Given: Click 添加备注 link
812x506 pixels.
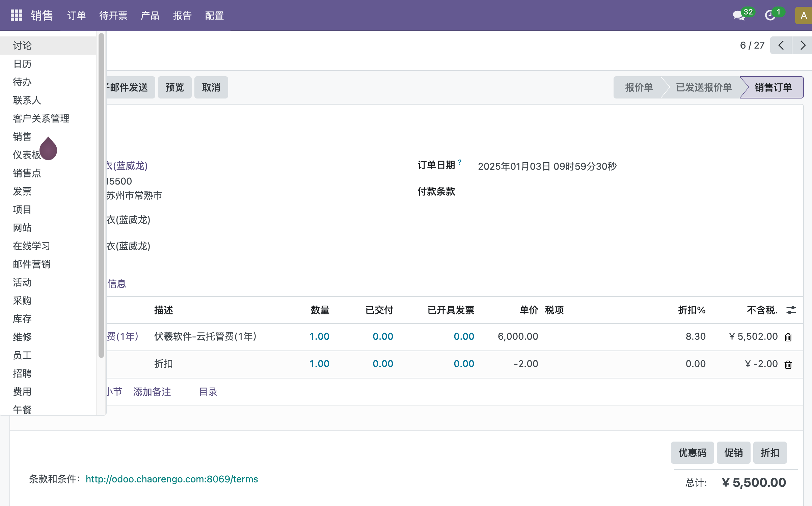Looking at the screenshot, I should pyautogui.click(x=152, y=392).
